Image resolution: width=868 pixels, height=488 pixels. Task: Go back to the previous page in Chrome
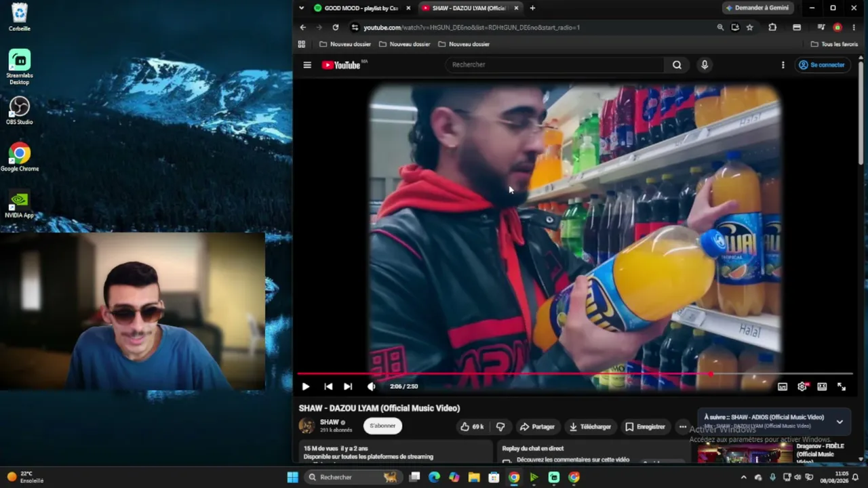[303, 27]
